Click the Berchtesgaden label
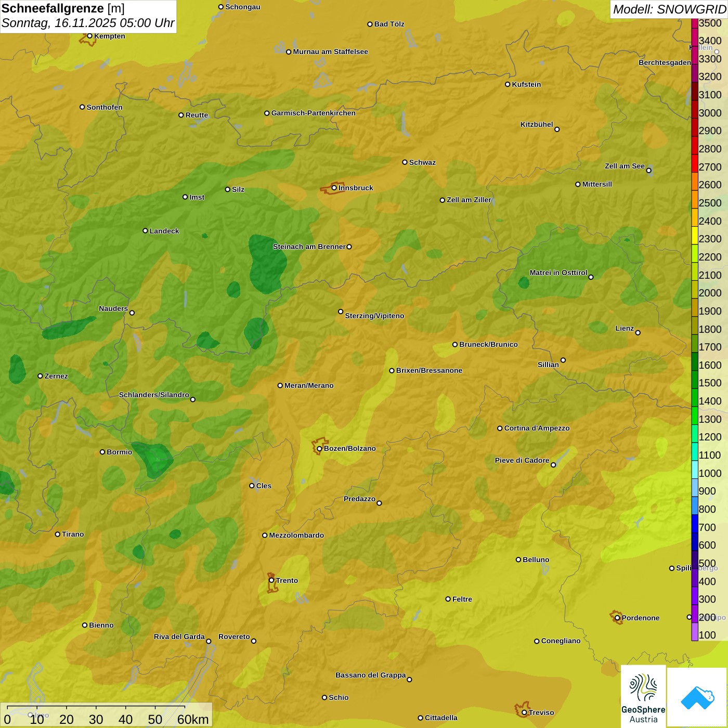728x728 pixels. point(665,62)
